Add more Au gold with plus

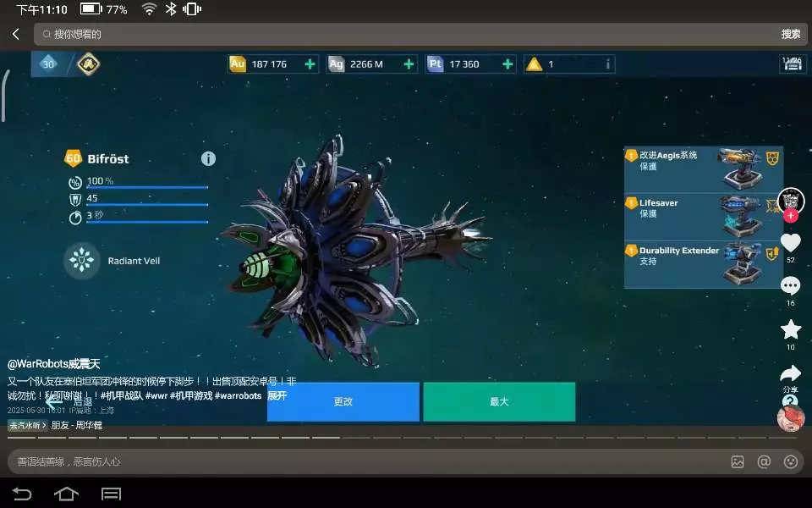click(310, 64)
